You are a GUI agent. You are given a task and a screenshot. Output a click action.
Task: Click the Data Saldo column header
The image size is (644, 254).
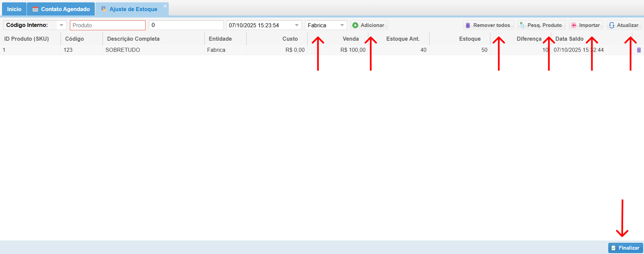click(x=569, y=39)
